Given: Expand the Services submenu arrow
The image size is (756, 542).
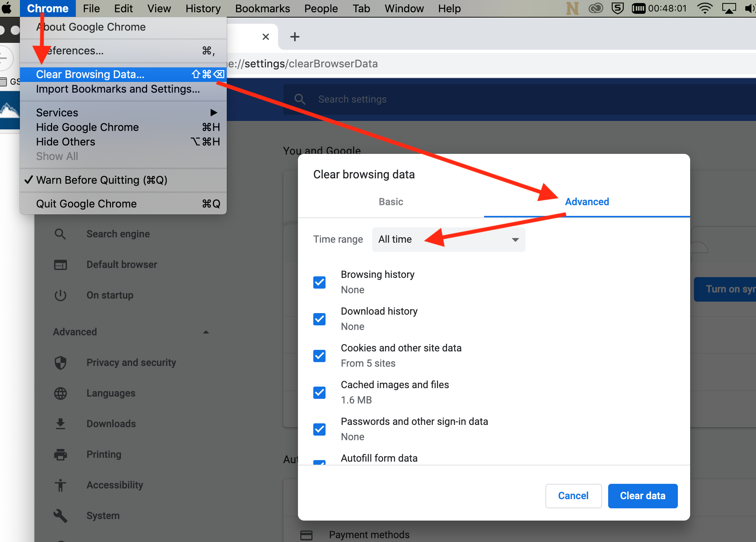Looking at the screenshot, I should [x=214, y=113].
